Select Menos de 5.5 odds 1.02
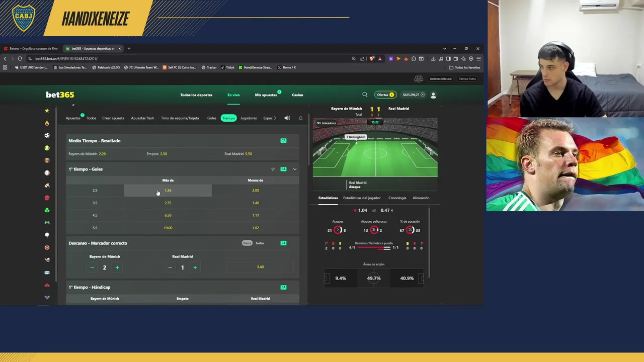644x362 pixels. (x=256, y=228)
